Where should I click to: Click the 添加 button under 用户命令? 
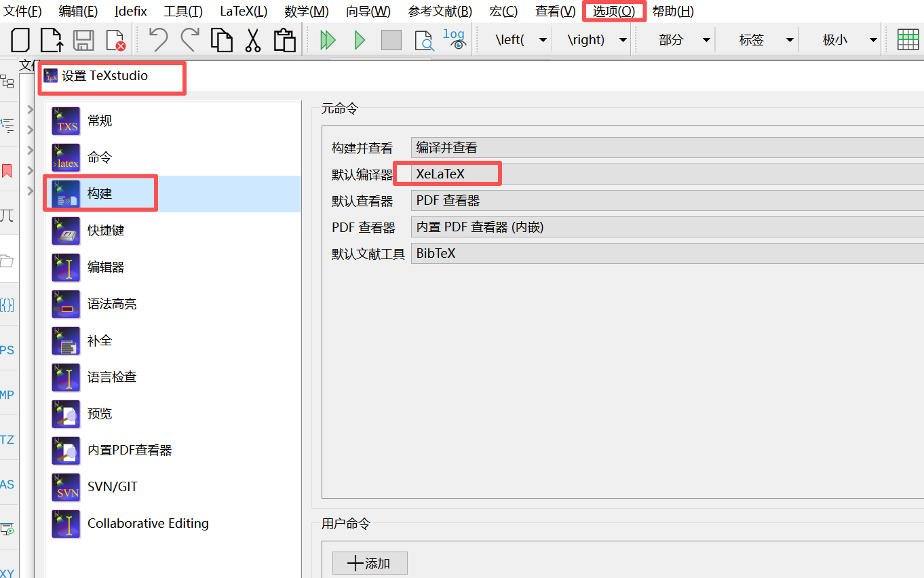[370, 563]
